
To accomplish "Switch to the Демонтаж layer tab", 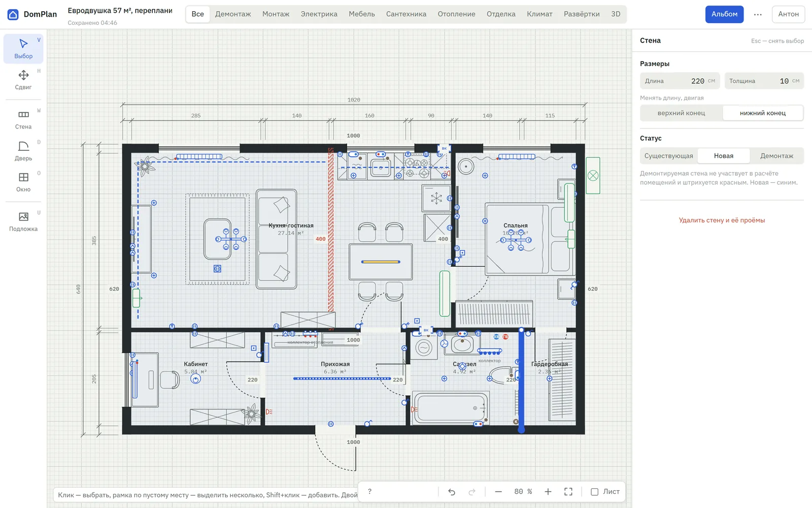I will coord(233,14).
